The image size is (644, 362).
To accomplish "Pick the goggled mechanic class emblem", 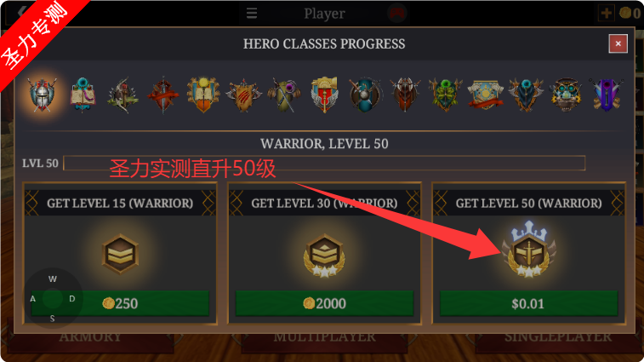I will (567, 95).
